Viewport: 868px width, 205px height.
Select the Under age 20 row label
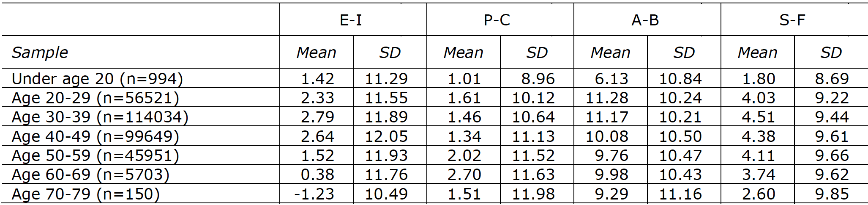pos(97,79)
